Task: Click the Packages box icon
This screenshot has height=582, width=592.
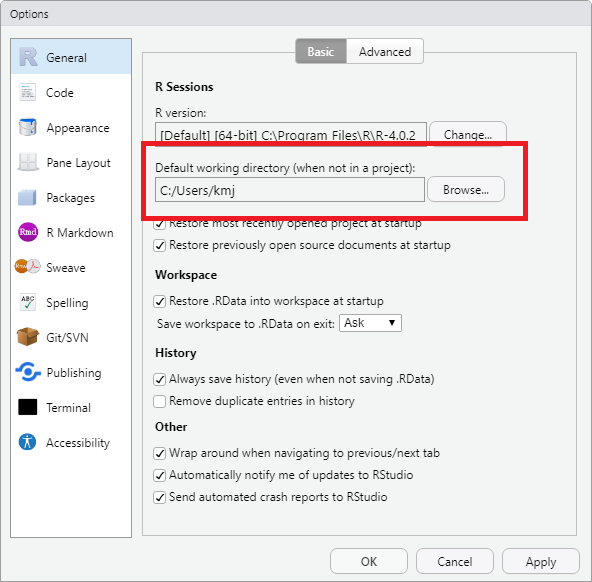Action: pyautogui.click(x=27, y=197)
